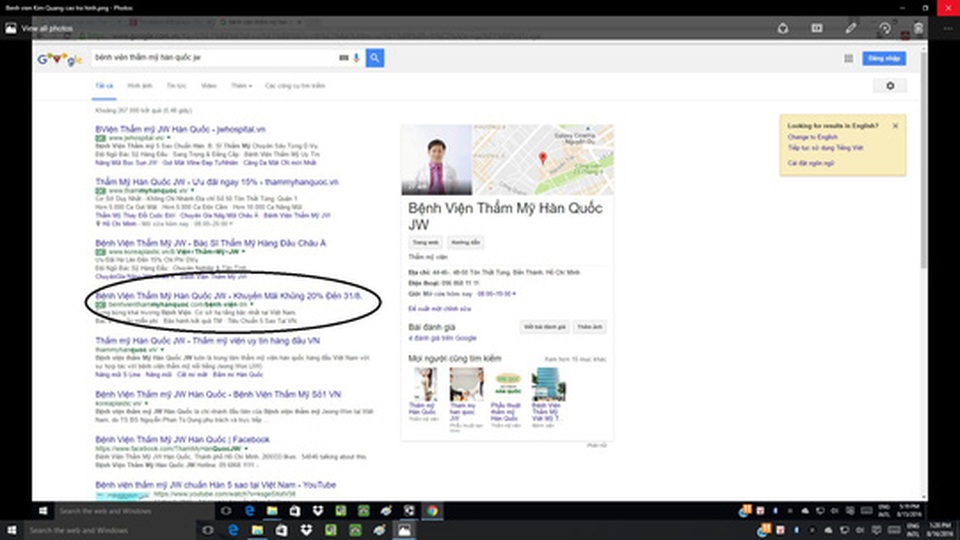Open the Photos app icon in taskbar
960x540 pixels.
(406, 530)
